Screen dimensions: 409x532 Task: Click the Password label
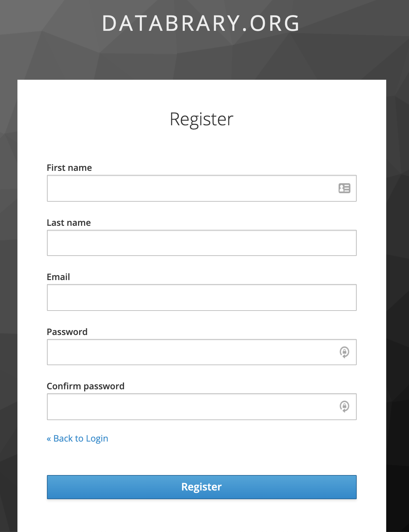coord(67,332)
